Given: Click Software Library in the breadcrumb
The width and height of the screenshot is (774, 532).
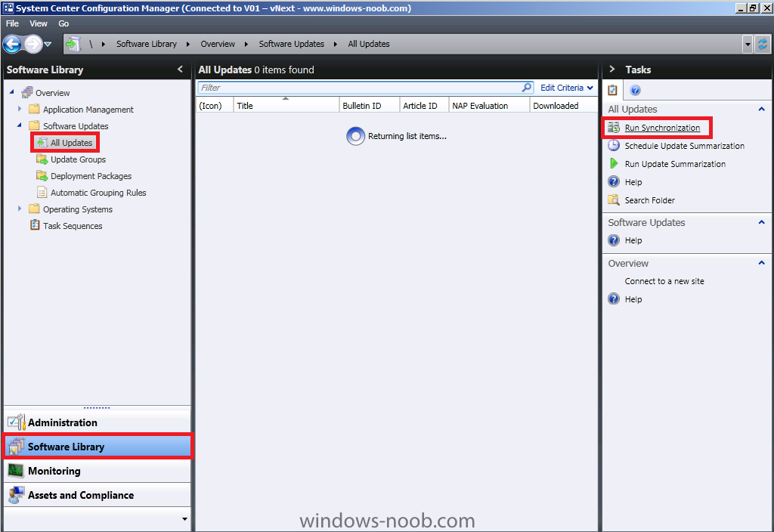Looking at the screenshot, I should point(147,44).
